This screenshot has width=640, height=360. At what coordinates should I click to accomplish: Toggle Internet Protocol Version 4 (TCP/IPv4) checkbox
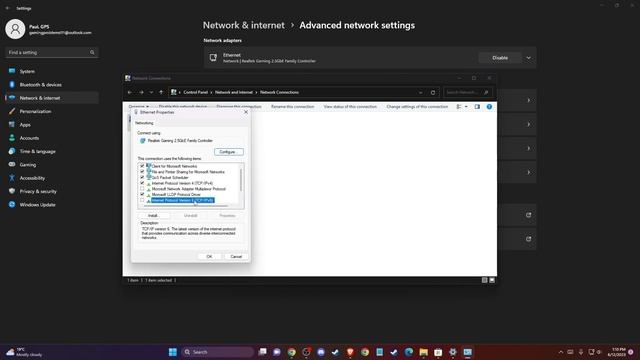[142, 183]
